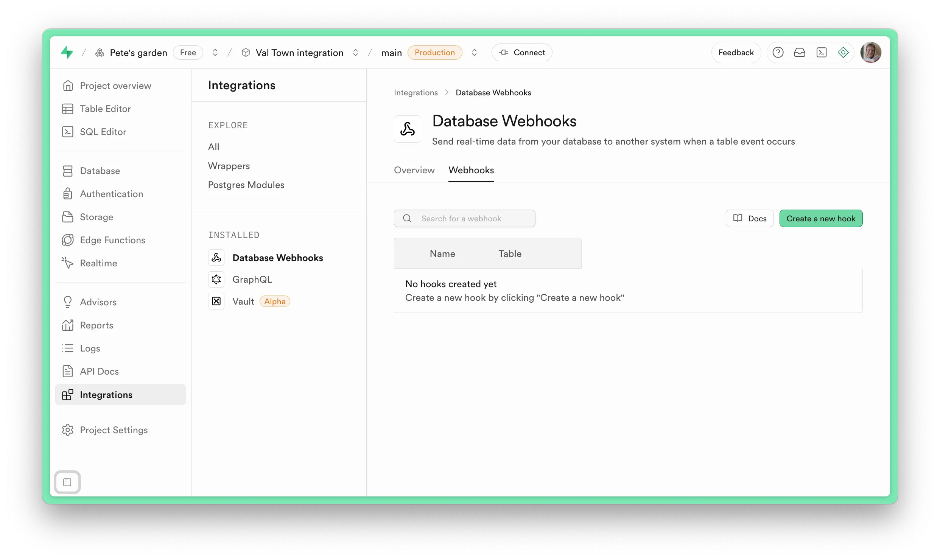
Task: Select the Table Editor icon
Action: (68, 109)
